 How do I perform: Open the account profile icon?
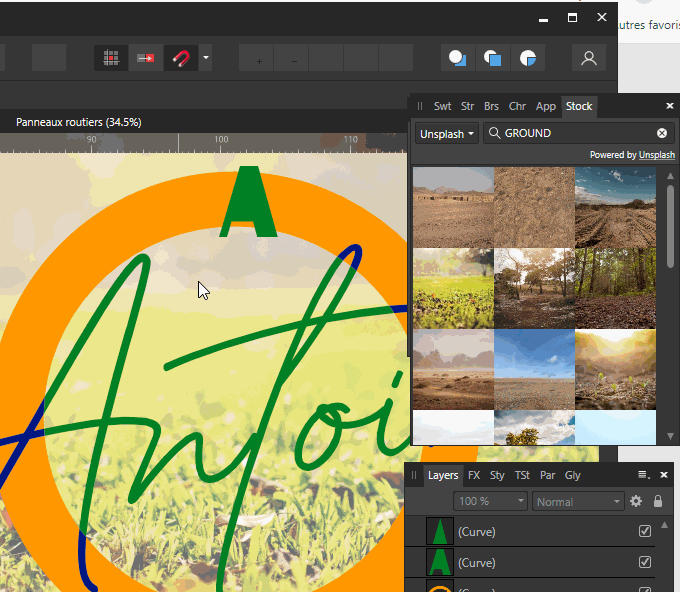click(x=589, y=58)
